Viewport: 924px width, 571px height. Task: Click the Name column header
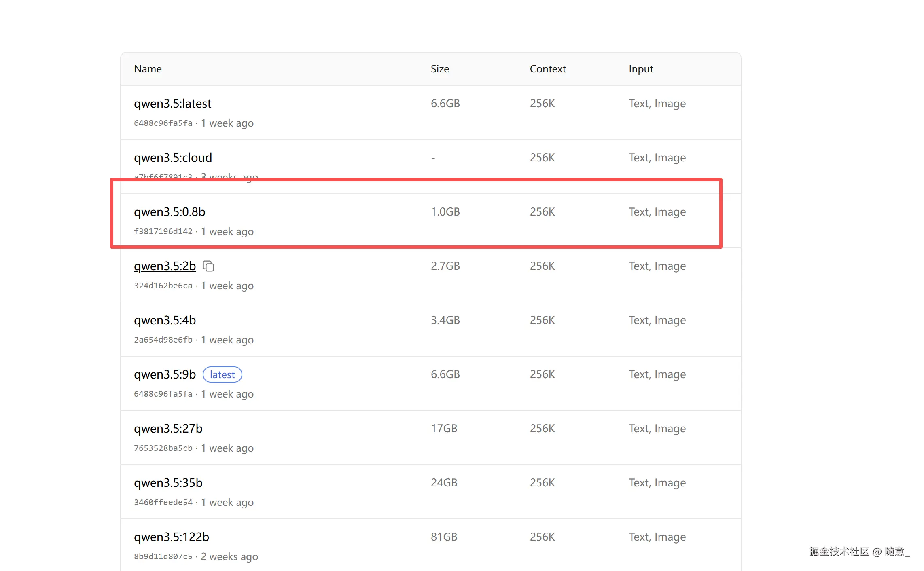click(148, 69)
